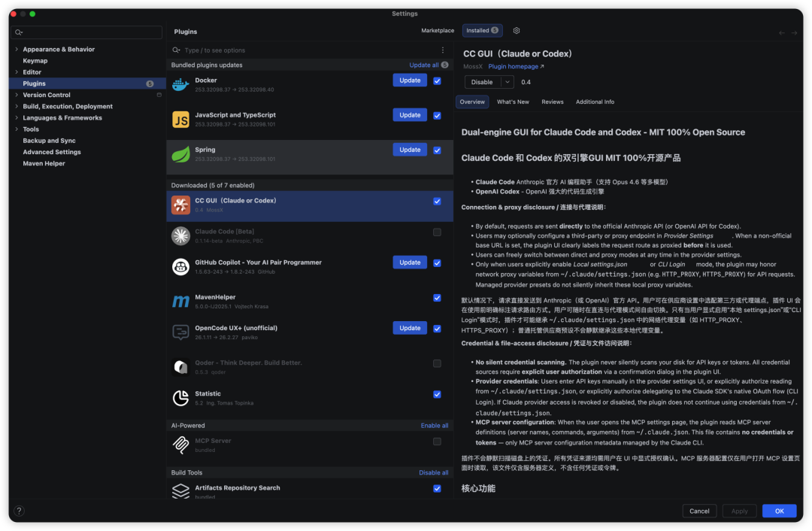This screenshot has height=531, width=812.
Task: Click the plugin search magnifier icon
Action: click(176, 50)
